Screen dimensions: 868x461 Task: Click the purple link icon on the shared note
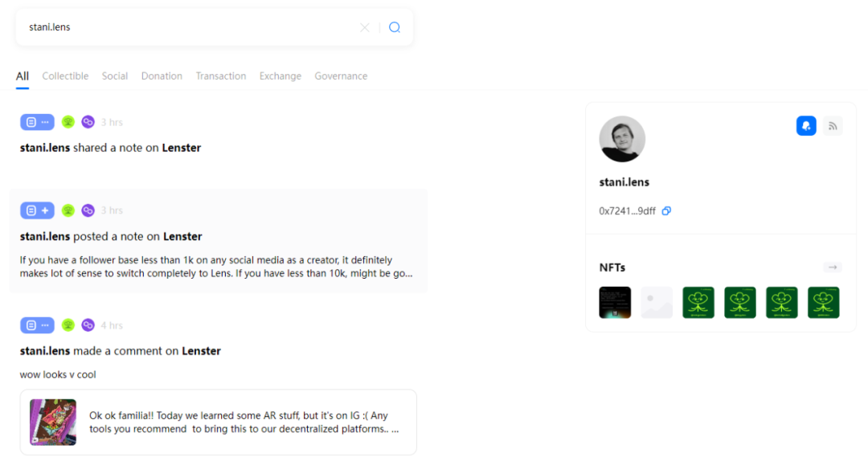[x=88, y=122]
